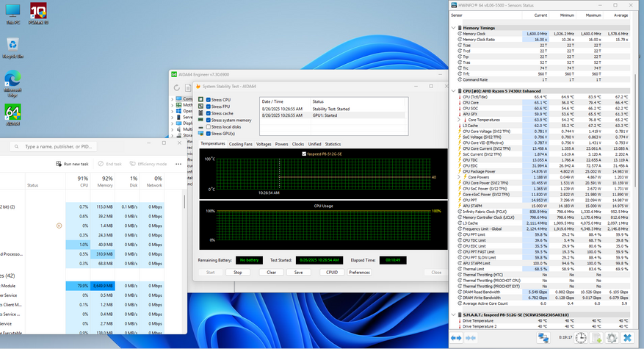This screenshot has height=349, width=644.
Task: Collapse the Memory Timings sensor group
Action: pos(454,26)
